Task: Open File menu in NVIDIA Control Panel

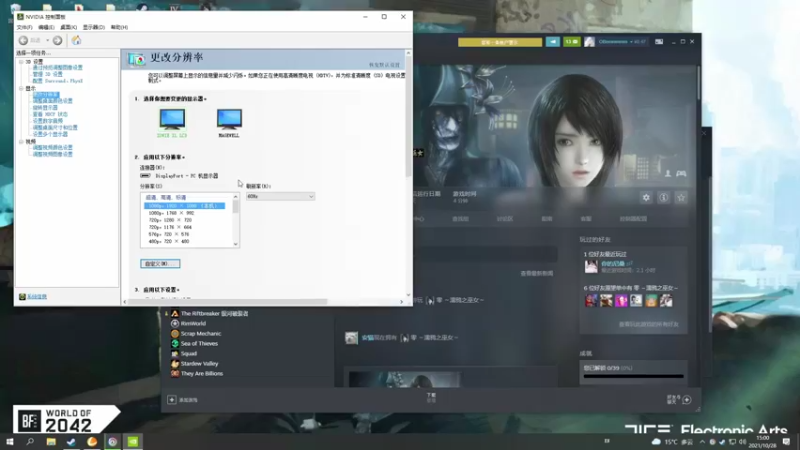Action: 24,27
